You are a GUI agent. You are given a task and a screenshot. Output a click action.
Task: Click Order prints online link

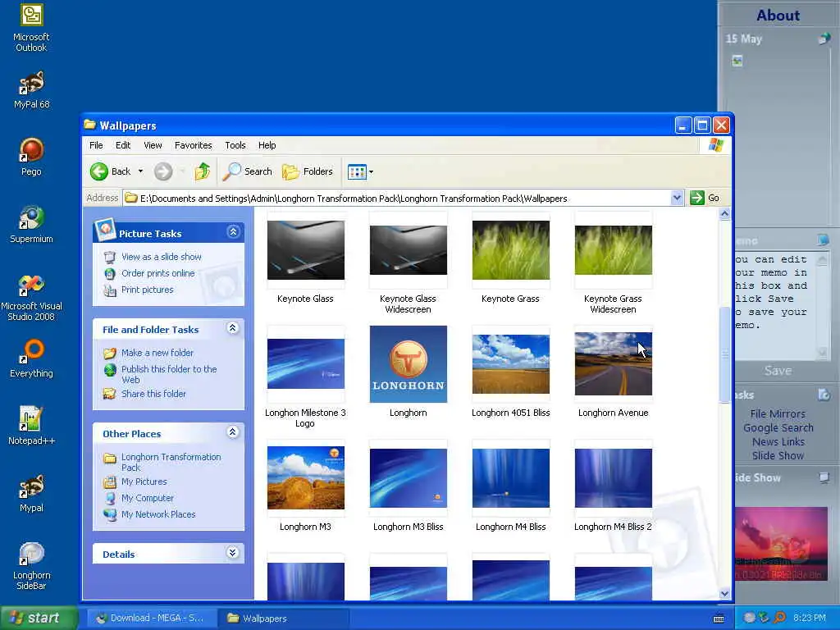158,273
